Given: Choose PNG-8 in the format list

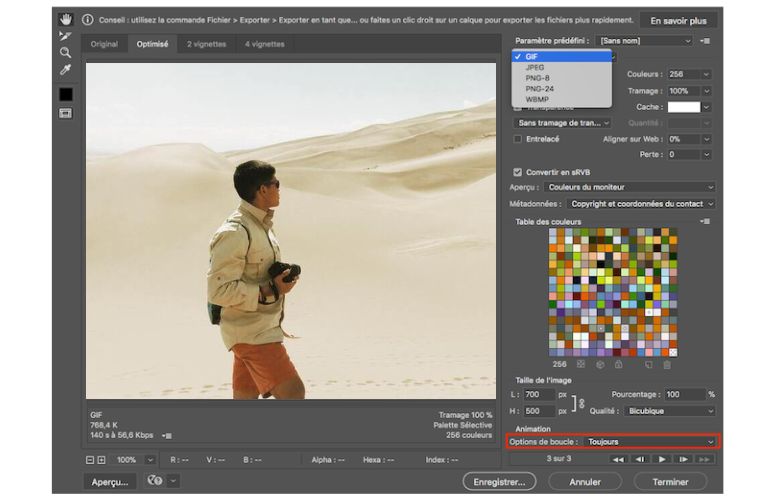Looking at the screenshot, I should [x=562, y=78].
